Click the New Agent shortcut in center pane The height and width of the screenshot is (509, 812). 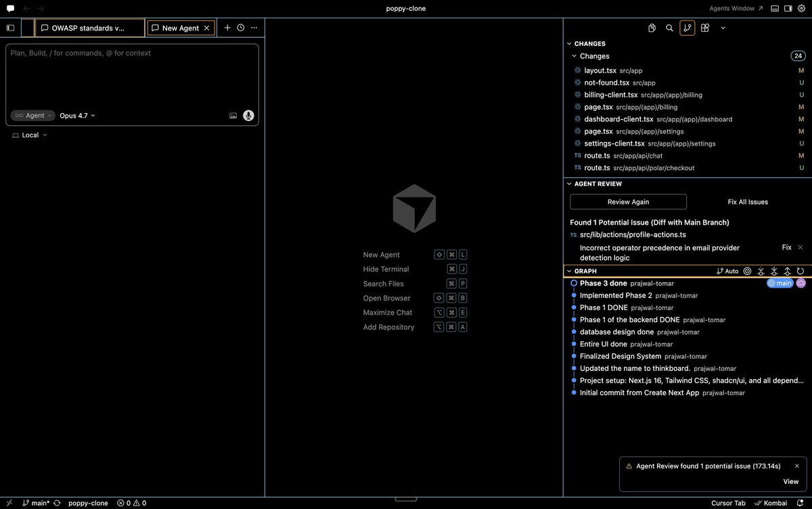[x=415, y=255]
